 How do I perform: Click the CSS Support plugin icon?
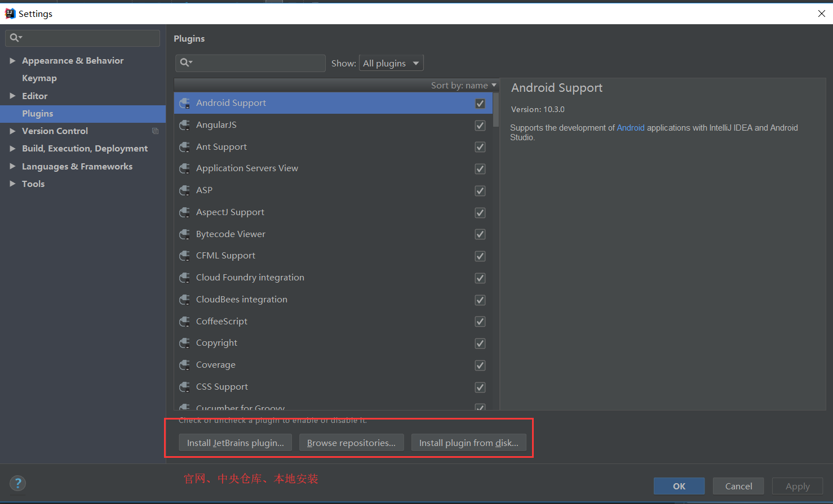pyautogui.click(x=184, y=387)
